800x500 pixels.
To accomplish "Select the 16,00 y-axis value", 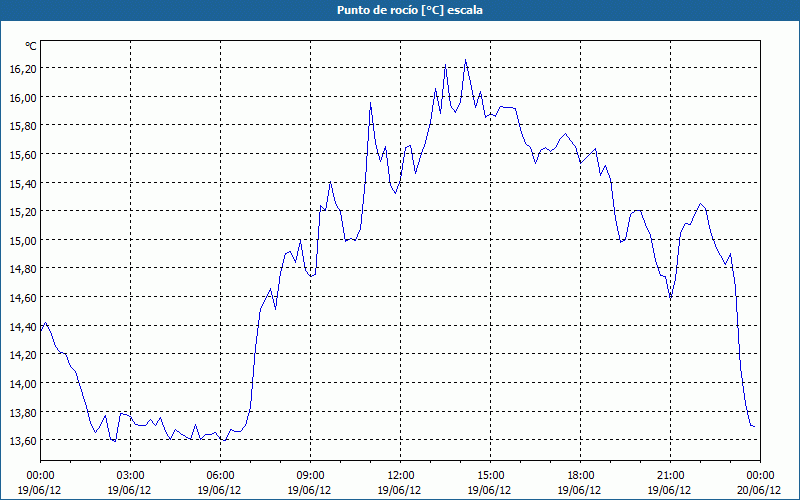I will tap(23, 97).
